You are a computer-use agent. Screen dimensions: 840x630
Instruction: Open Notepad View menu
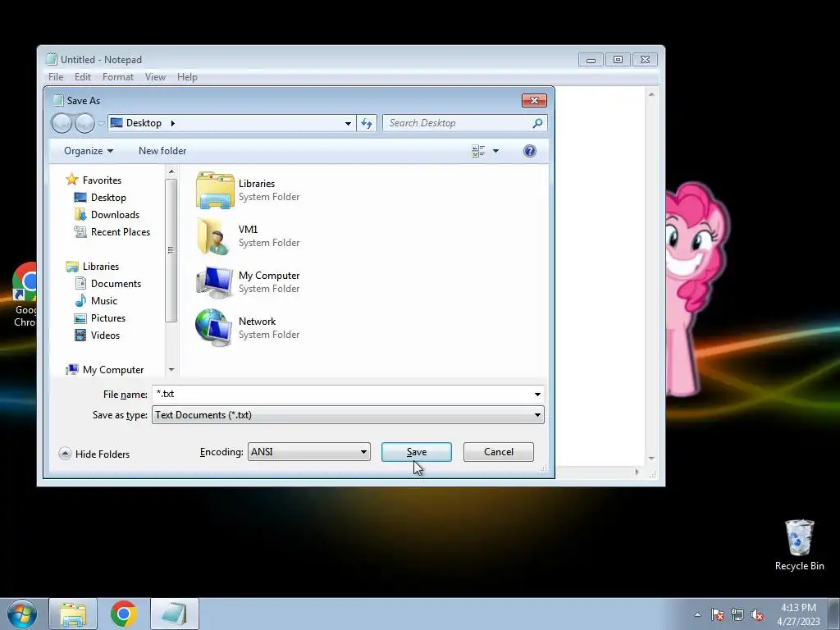(155, 77)
